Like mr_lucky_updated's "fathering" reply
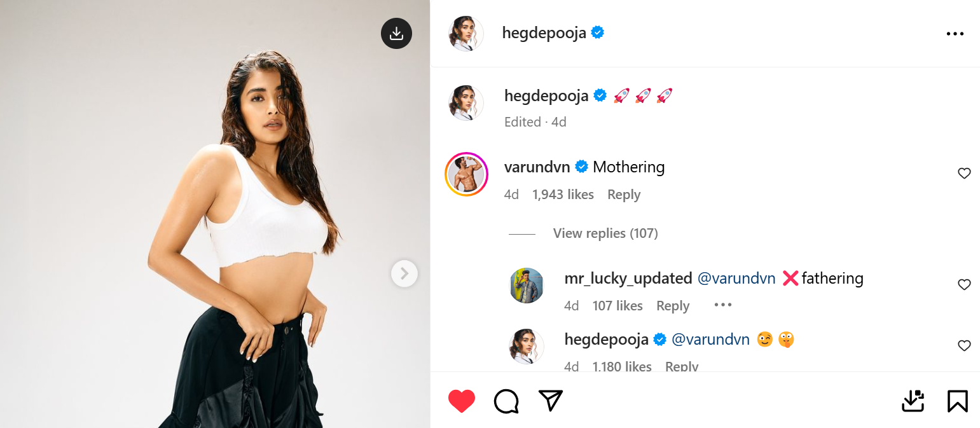Image resolution: width=980 pixels, height=428 pixels. (964, 285)
